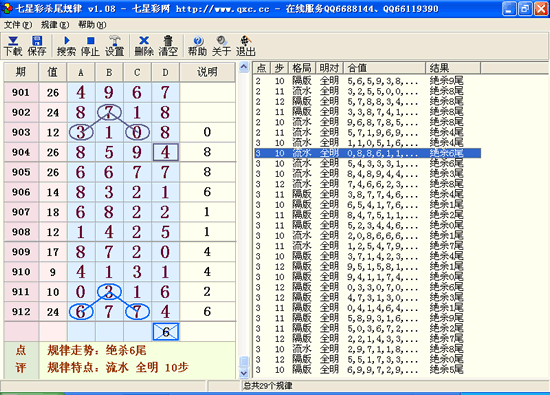Screen dimensions: 550x395
Task: Sort list by 结果 column header
Action: point(453,68)
